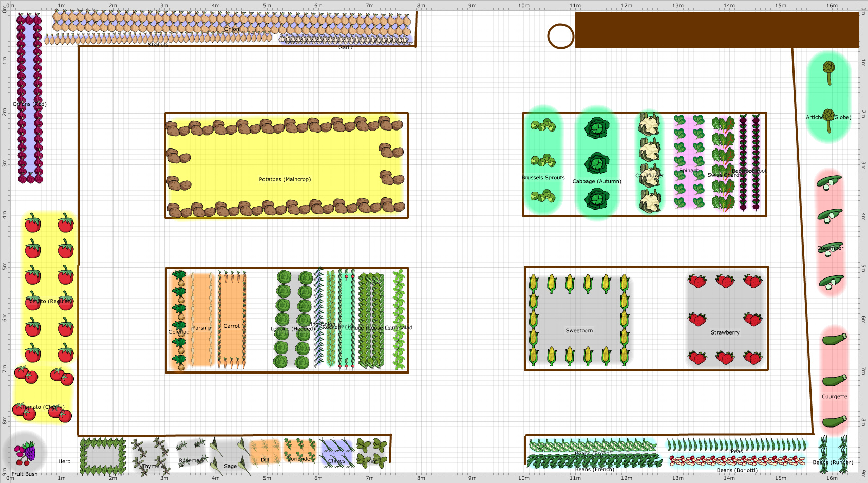Click the upper Globe Artichoke plant icon

coord(828,72)
